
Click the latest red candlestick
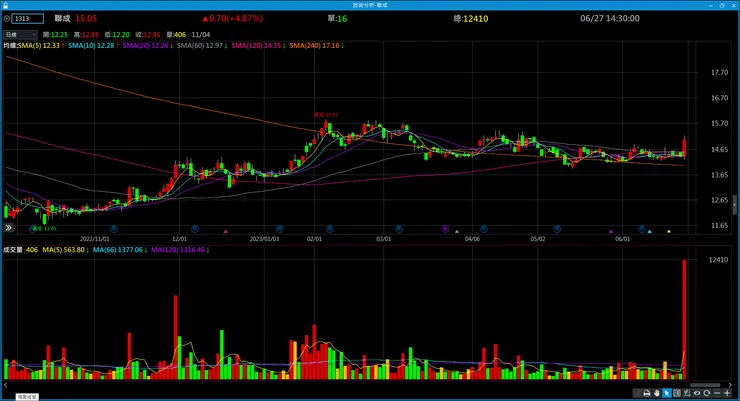pyautogui.click(x=684, y=147)
